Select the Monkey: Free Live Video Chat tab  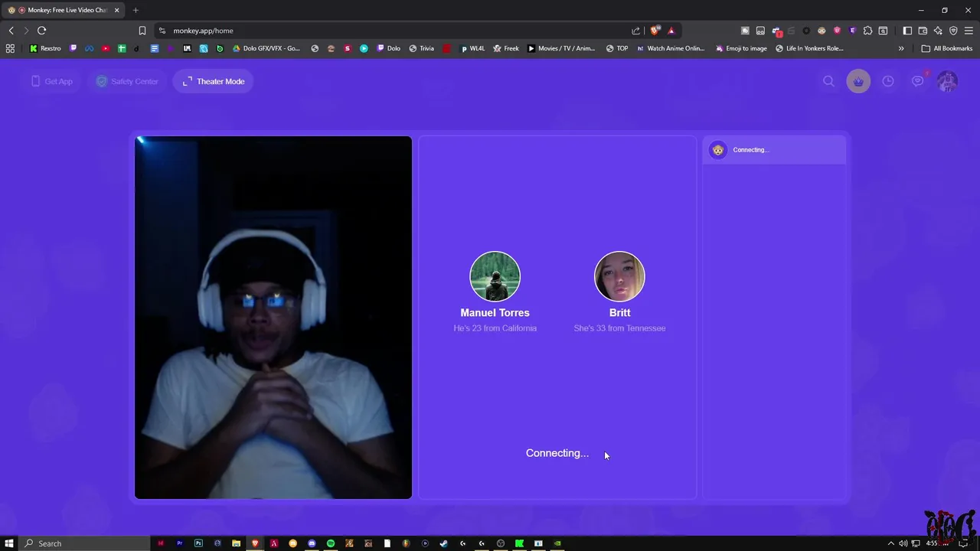(64, 10)
